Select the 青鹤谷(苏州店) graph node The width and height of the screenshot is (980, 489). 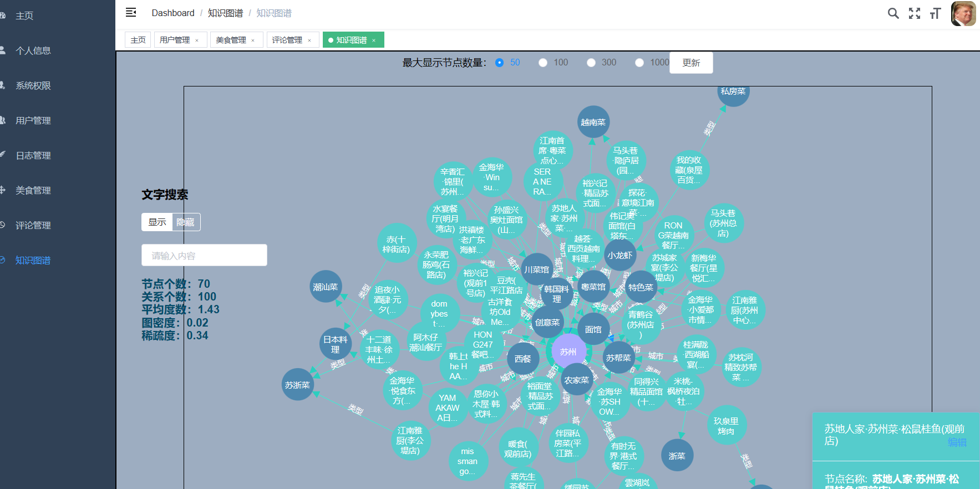641,324
